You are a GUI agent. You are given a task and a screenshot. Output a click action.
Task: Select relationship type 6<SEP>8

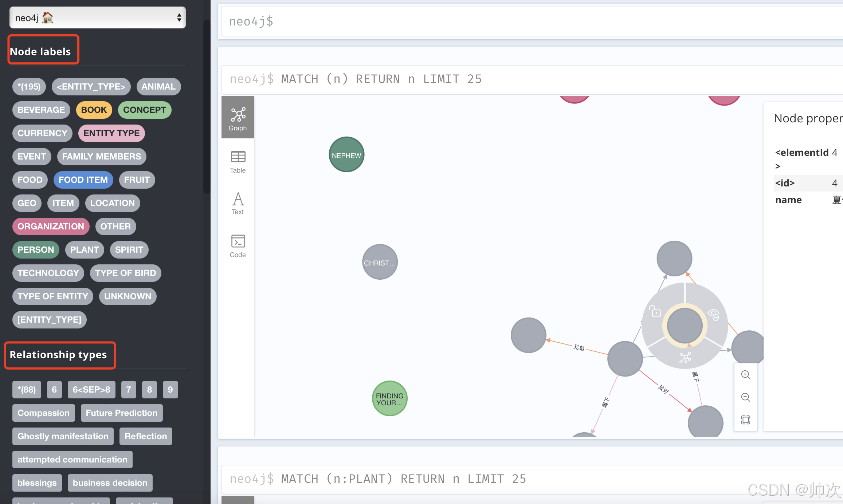click(x=91, y=390)
